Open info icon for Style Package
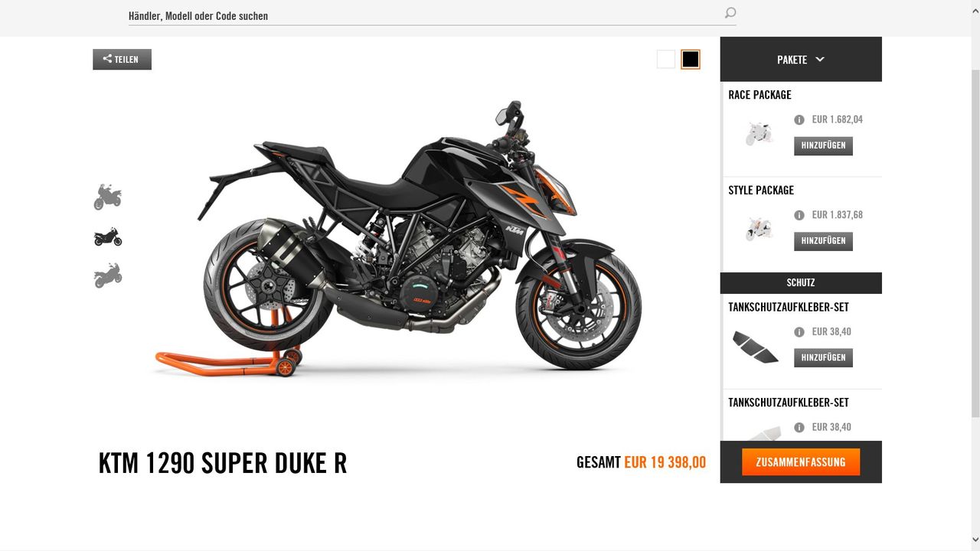 point(799,215)
